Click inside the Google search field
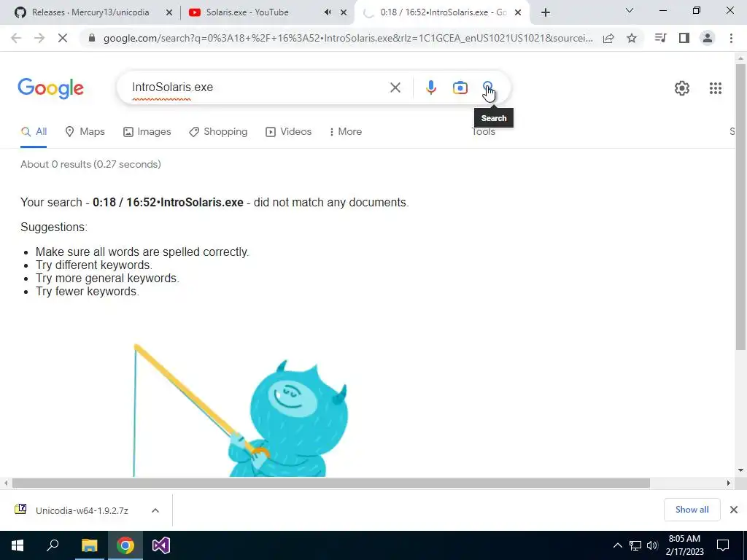Viewport: 747px width, 560px height. pos(258,87)
